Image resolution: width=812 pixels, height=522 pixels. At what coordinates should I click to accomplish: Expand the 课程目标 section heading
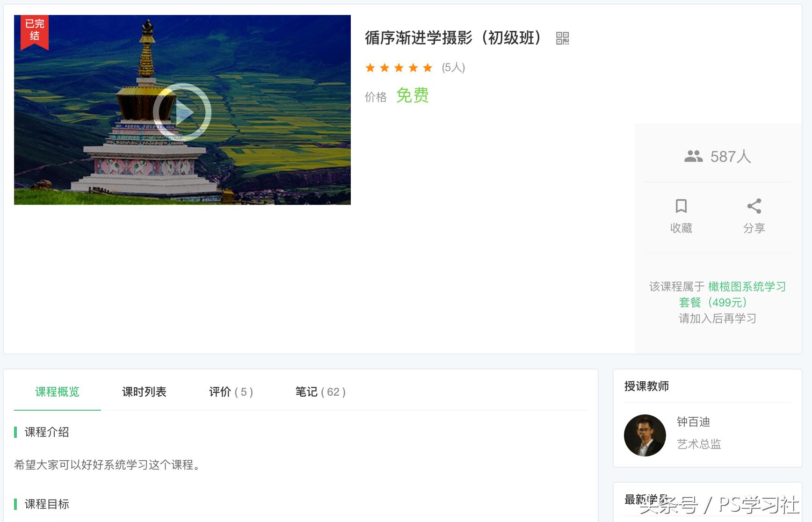pos(47,505)
